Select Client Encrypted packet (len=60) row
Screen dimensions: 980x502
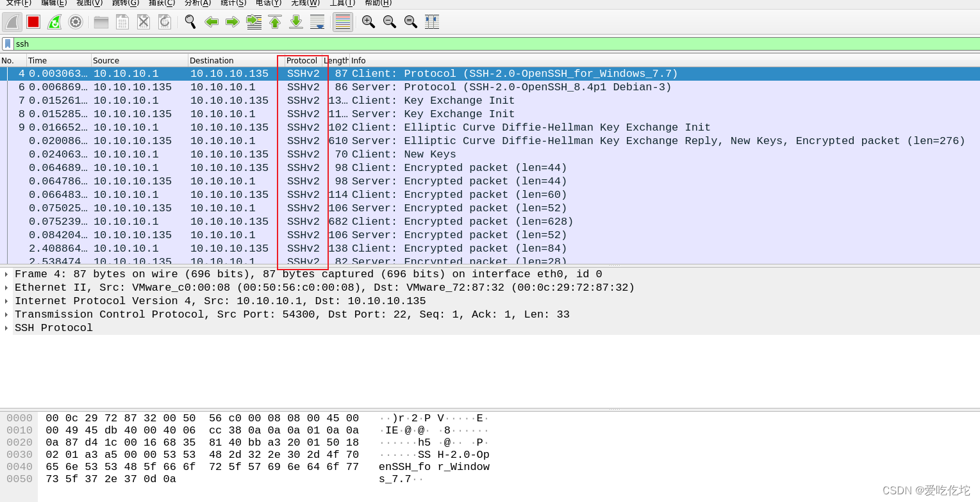click(490, 195)
